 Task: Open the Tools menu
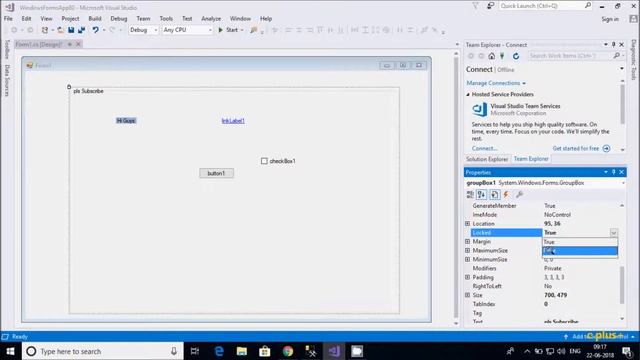click(x=166, y=19)
